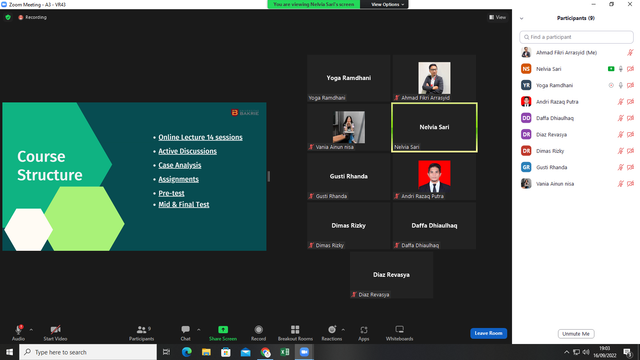Click Gusti Rhanda's video off icon
Viewport: 640px width, 360px height.
click(631, 167)
